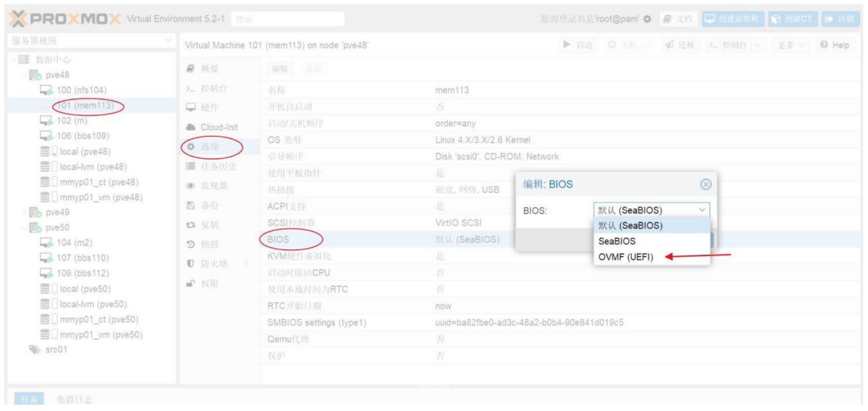This screenshot has height=411, width=868.
Task: Open the 硬件 hardware section
Action: [x=220, y=108]
